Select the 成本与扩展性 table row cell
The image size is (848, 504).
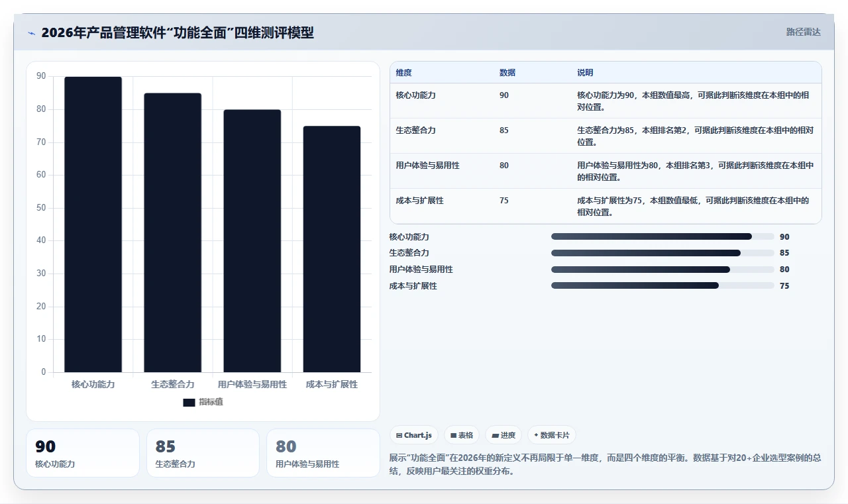click(x=419, y=201)
